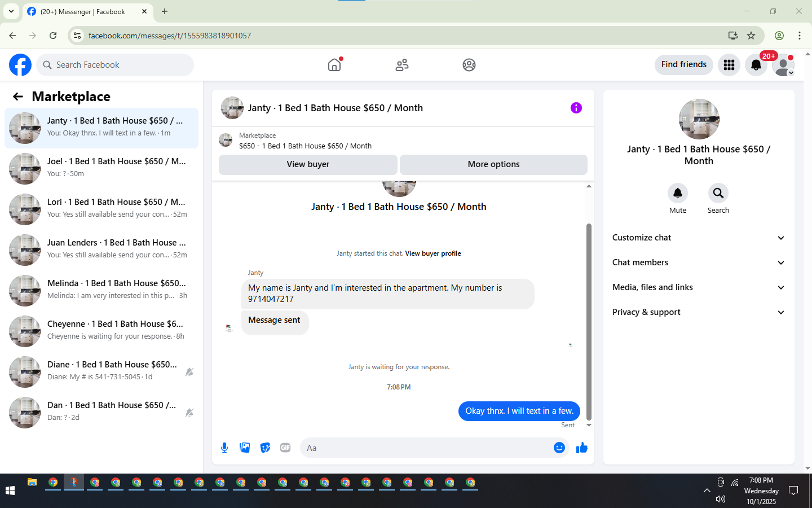
Task: Send a thumbs-up like
Action: click(x=582, y=448)
